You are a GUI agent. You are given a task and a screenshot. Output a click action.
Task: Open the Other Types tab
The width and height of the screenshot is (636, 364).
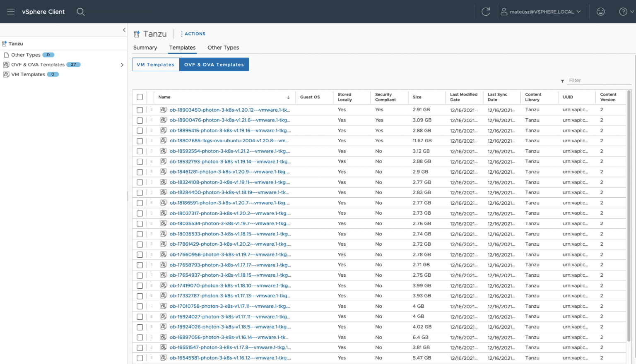(223, 48)
